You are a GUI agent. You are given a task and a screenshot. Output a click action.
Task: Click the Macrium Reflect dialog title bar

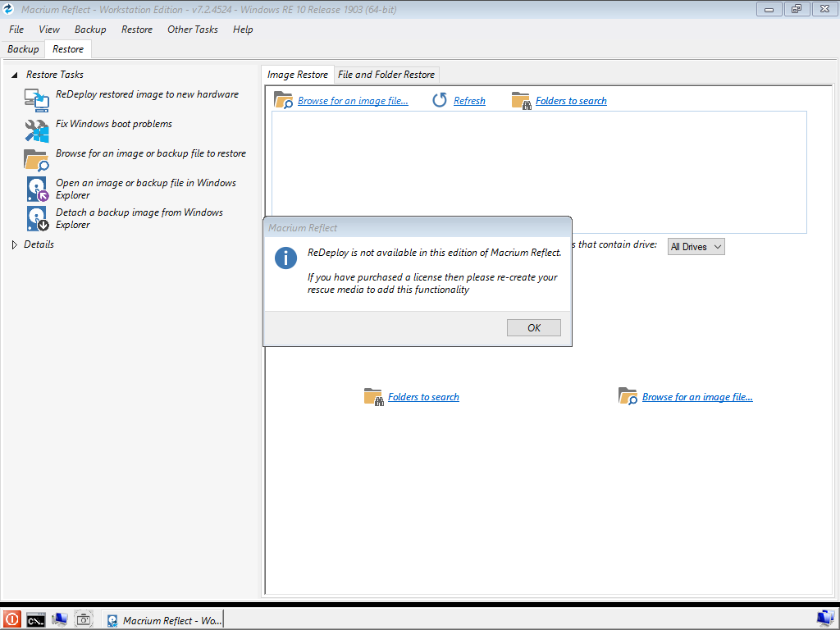click(418, 228)
